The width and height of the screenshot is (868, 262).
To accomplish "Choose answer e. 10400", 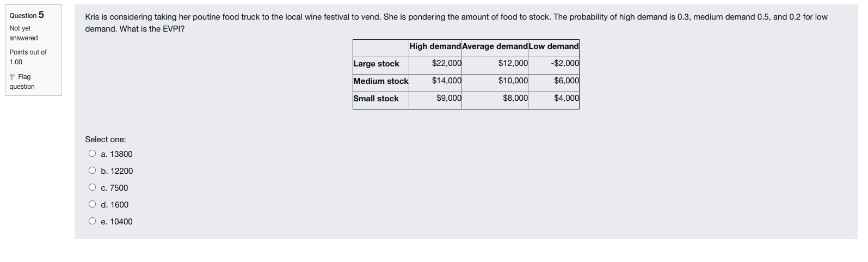I will [x=93, y=222].
